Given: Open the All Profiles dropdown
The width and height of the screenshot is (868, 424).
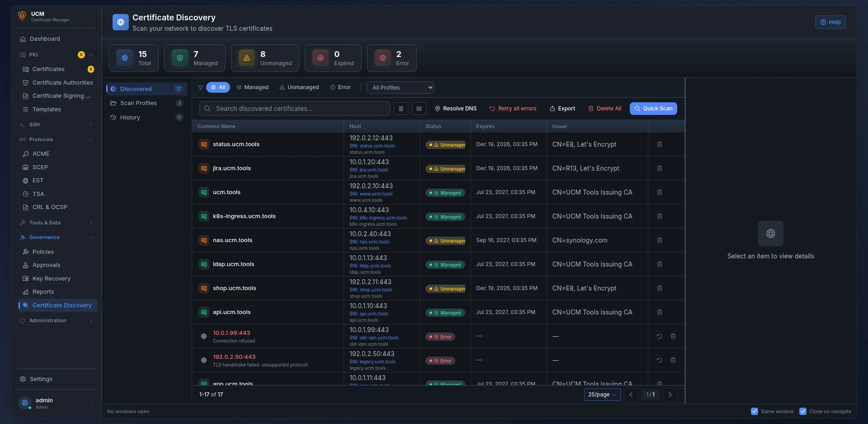Looking at the screenshot, I should [401, 87].
